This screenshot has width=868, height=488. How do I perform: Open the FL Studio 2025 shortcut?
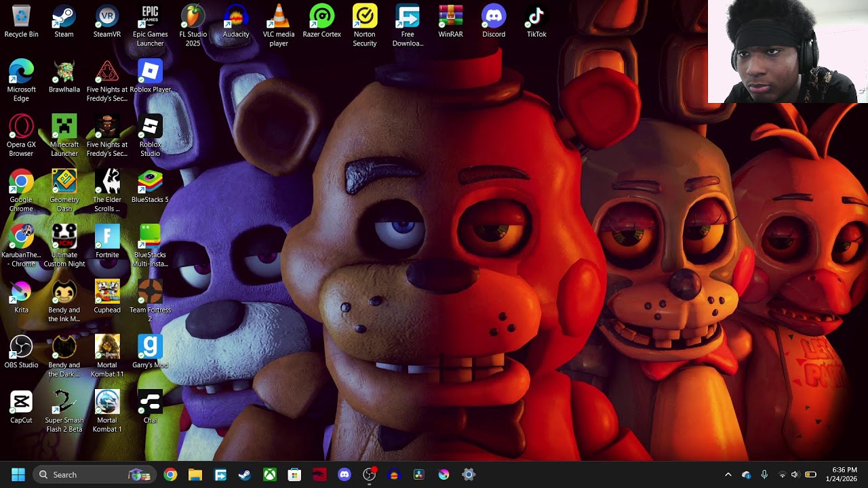point(193,26)
